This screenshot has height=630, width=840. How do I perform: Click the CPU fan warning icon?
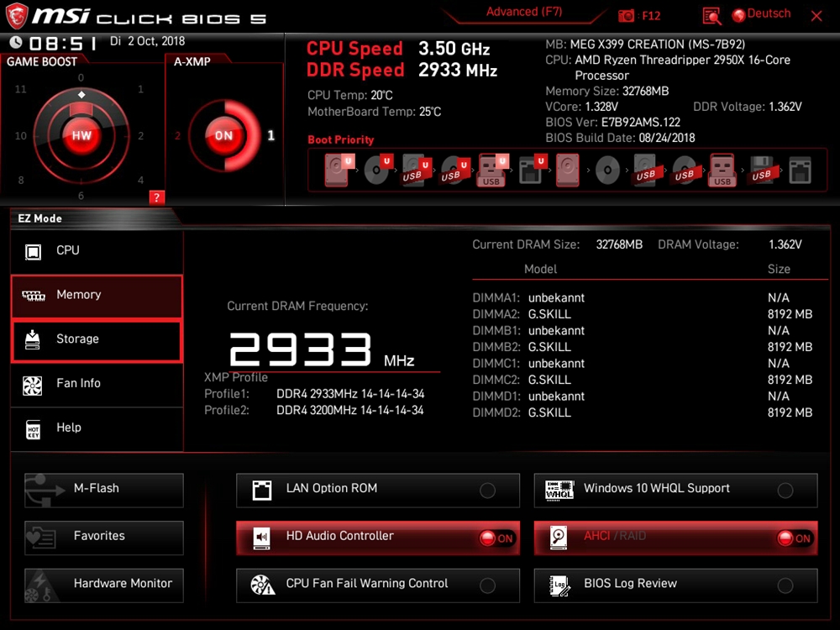262,585
